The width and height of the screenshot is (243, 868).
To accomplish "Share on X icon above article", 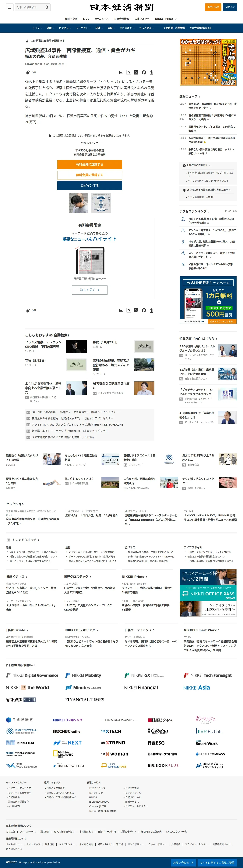I will coord(136,72).
